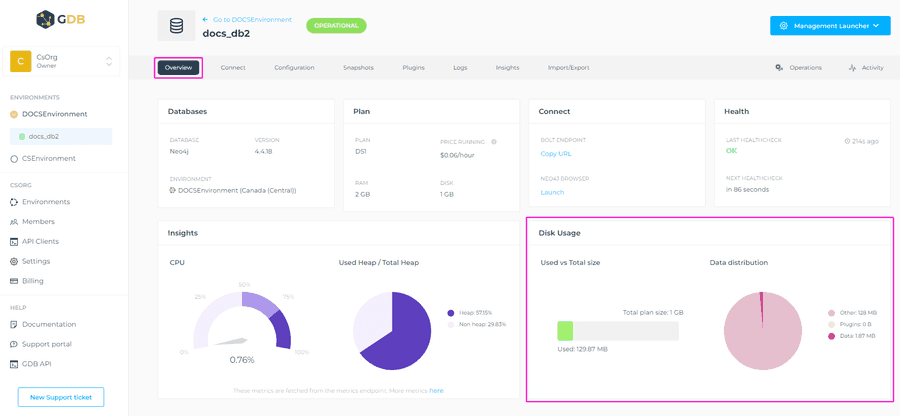Click the clock icon beside 214s ago

click(x=848, y=141)
